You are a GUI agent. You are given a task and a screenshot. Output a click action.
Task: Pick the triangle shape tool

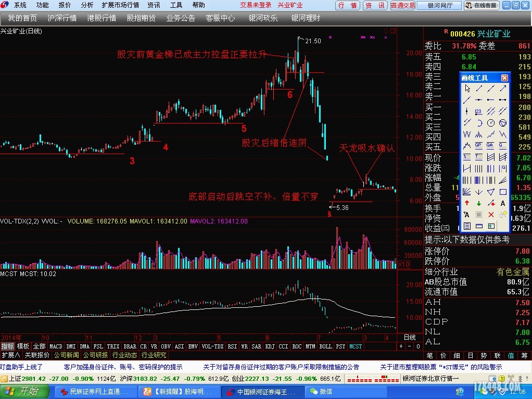pos(490,192)
